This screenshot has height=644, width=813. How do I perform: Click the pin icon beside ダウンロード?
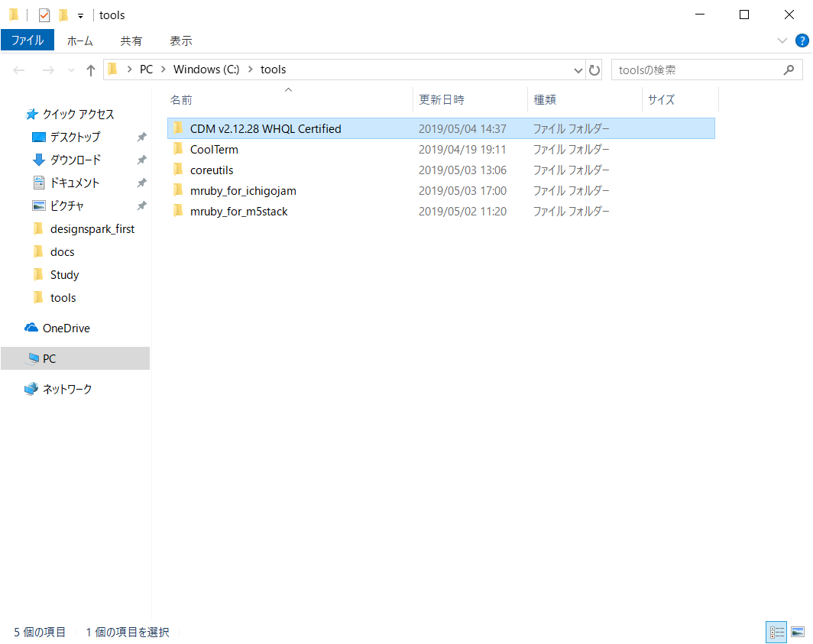141,160
